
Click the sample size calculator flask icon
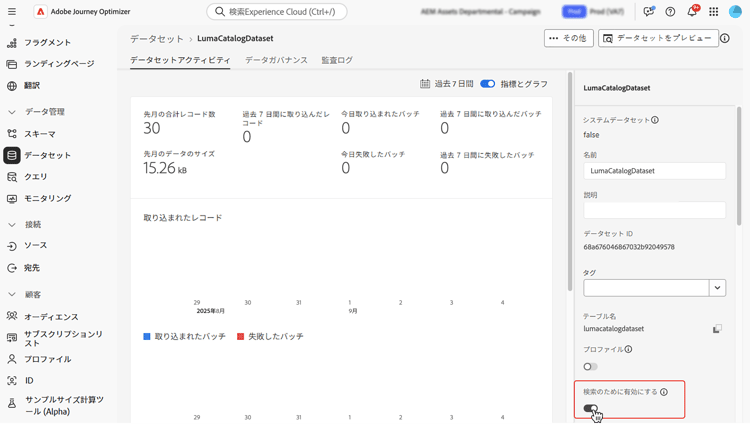pyautogui.click(x=12, y=403)
